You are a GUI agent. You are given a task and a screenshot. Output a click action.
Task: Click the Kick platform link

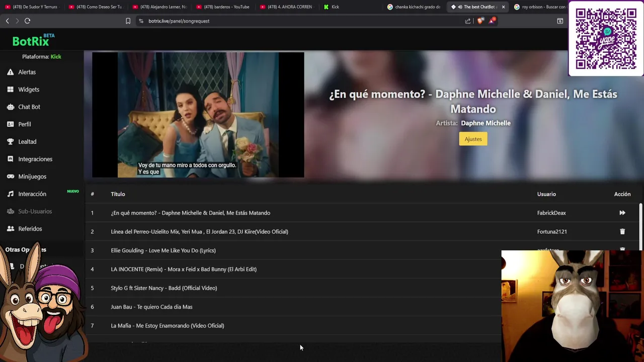56,57
